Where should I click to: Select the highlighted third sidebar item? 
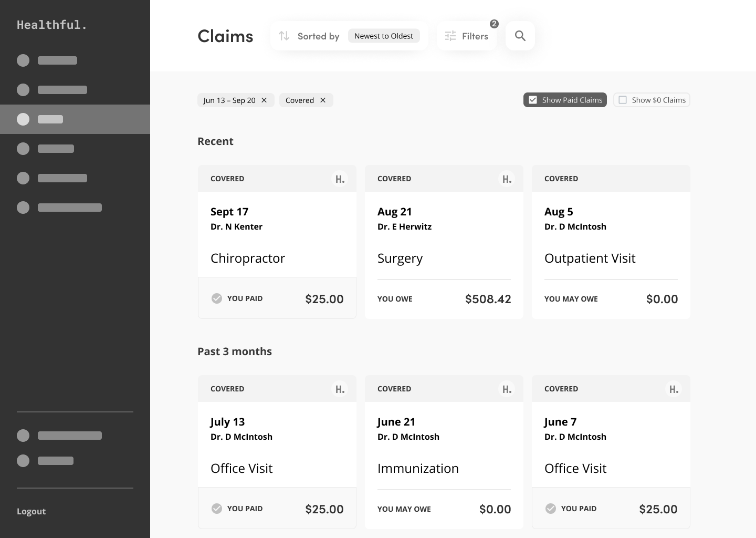(75, 119)
